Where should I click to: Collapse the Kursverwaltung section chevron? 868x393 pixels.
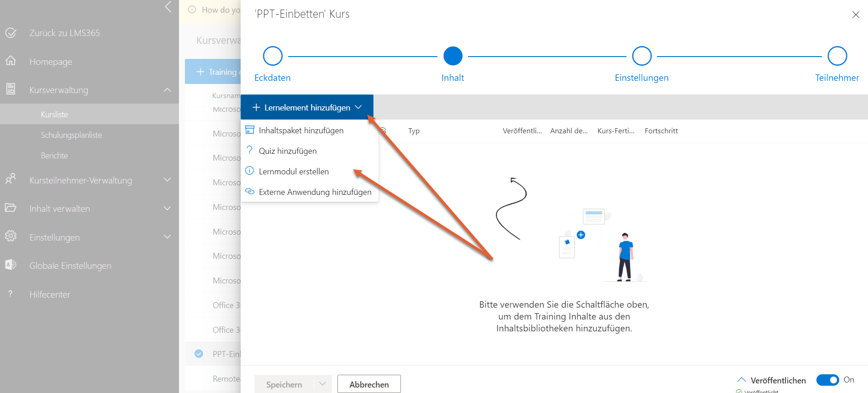click(168, 90)
